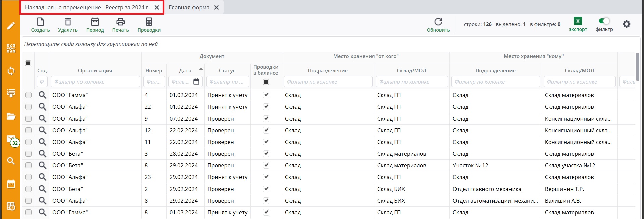The width and height of the screenshot is (644, 219).
Task: Sort by the Дата column header
Action: pos(185,70)
